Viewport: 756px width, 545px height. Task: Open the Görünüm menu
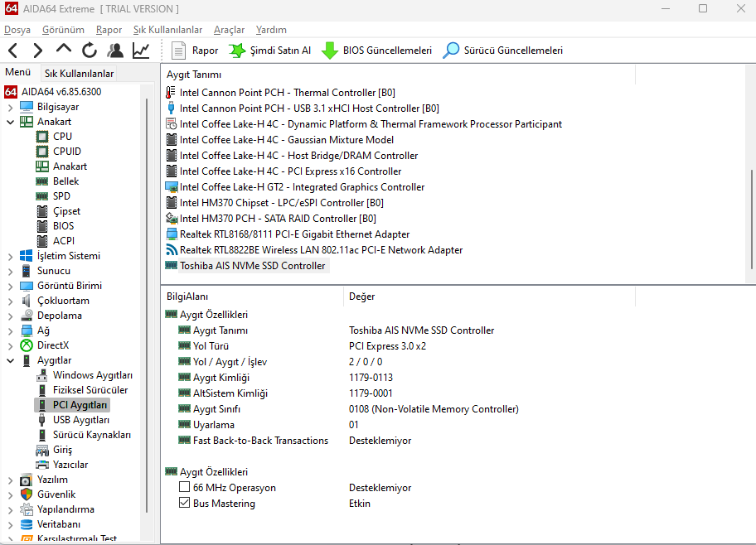click(63, 30)
